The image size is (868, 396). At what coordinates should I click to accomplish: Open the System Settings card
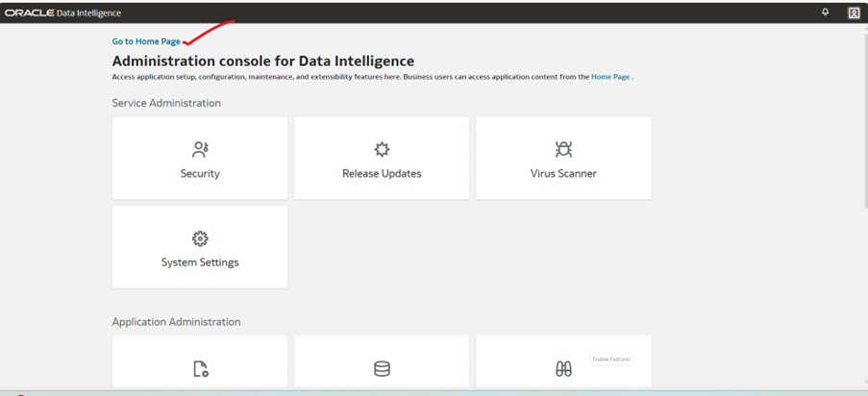200,247
